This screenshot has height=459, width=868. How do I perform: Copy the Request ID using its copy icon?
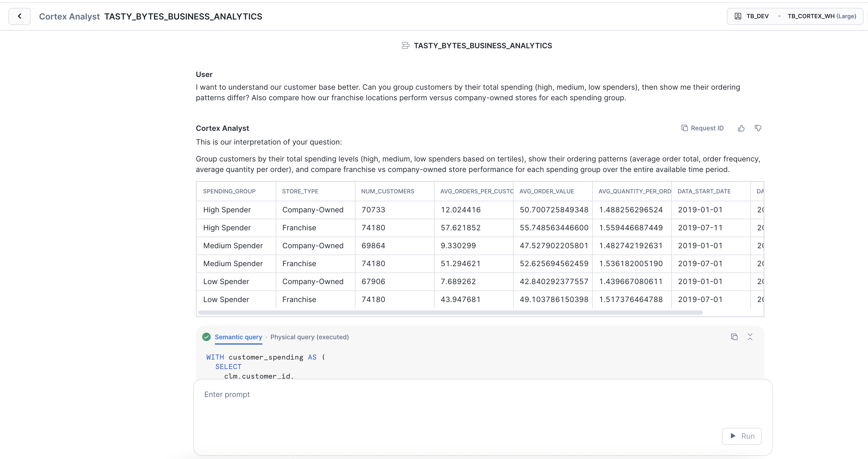tap(685, 128)
